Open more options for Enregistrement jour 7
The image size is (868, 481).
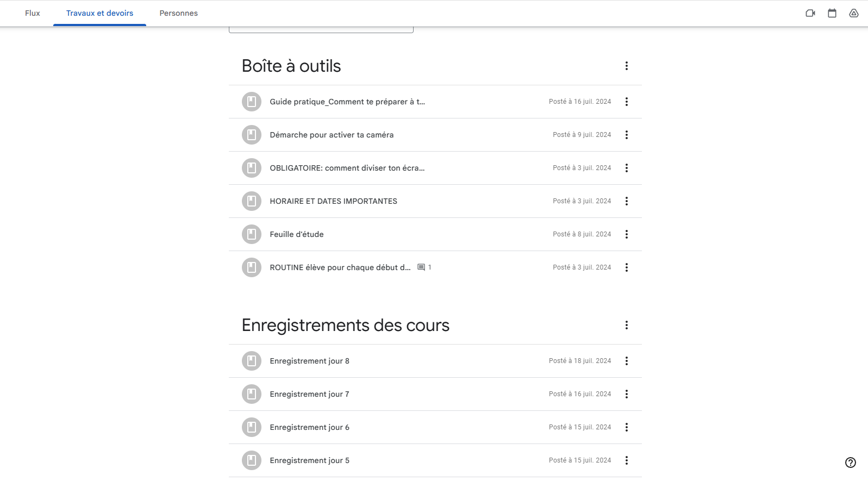pos(627,394)
